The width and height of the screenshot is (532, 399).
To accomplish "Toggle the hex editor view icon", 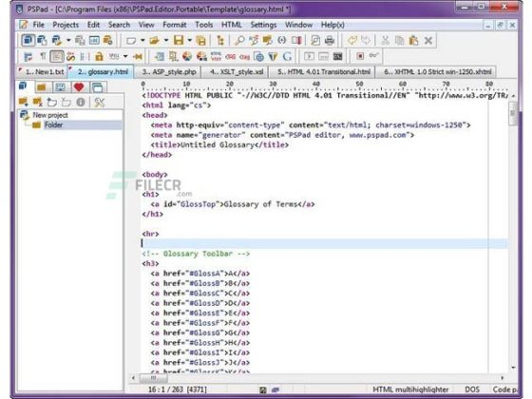I will [94, 40].
